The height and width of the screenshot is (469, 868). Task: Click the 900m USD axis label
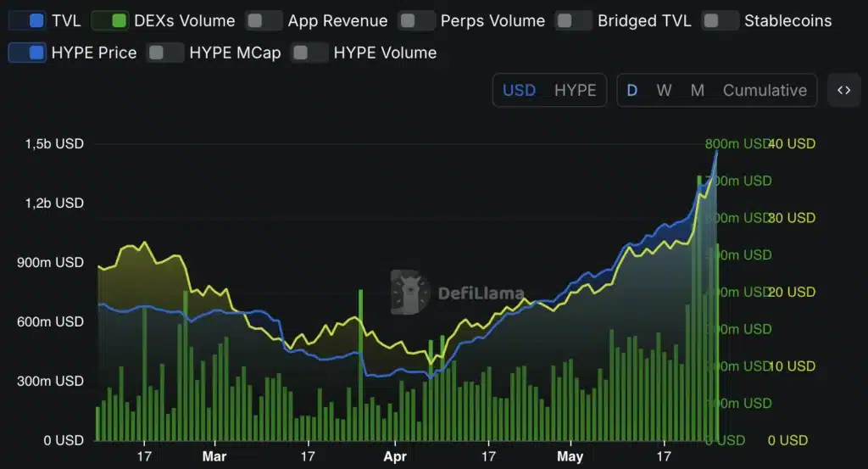point(50,262)
